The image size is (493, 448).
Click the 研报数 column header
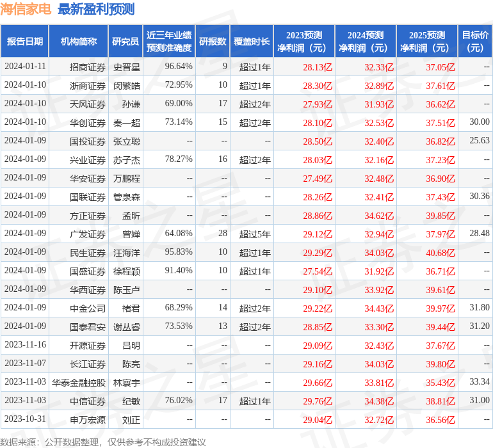pos(213,42)
